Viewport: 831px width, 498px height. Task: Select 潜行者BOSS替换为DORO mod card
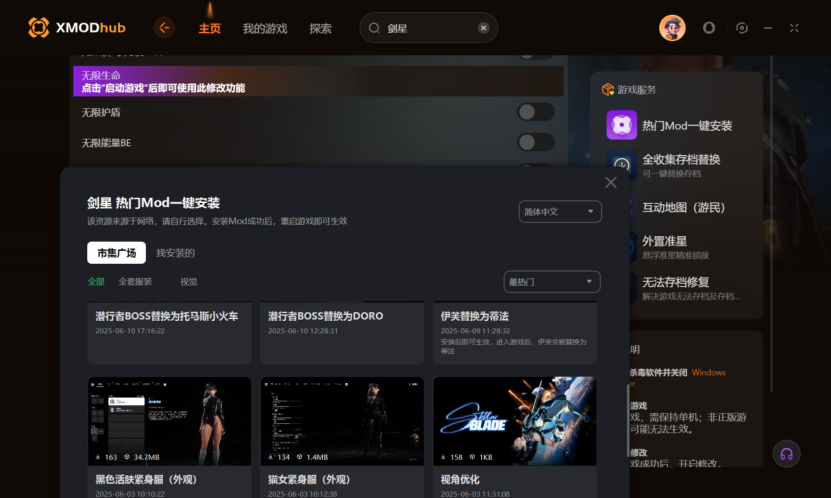coord(342,333)
